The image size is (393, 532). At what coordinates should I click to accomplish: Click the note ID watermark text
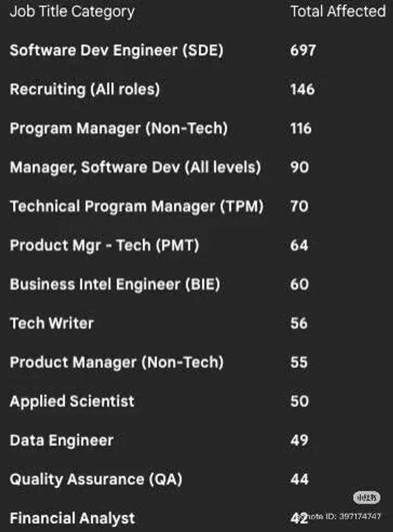pos(343,517)
